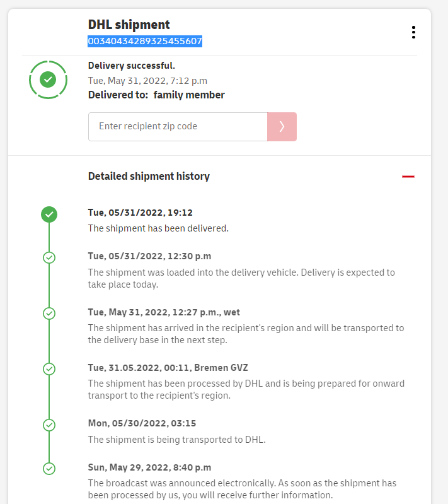Click checkmark beside announced electronically event
The height and width of the screenshot is (504, 448).
pyautogui.click(x=49, y=469)
